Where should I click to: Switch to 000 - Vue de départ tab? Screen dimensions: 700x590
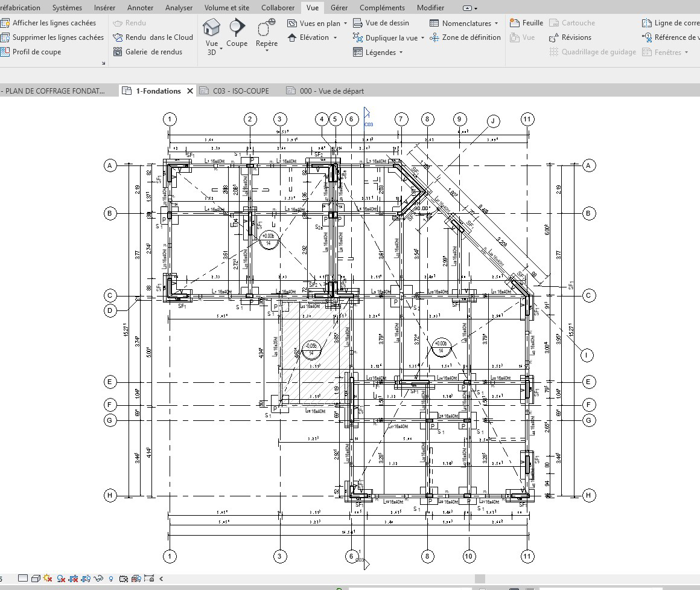326,91
